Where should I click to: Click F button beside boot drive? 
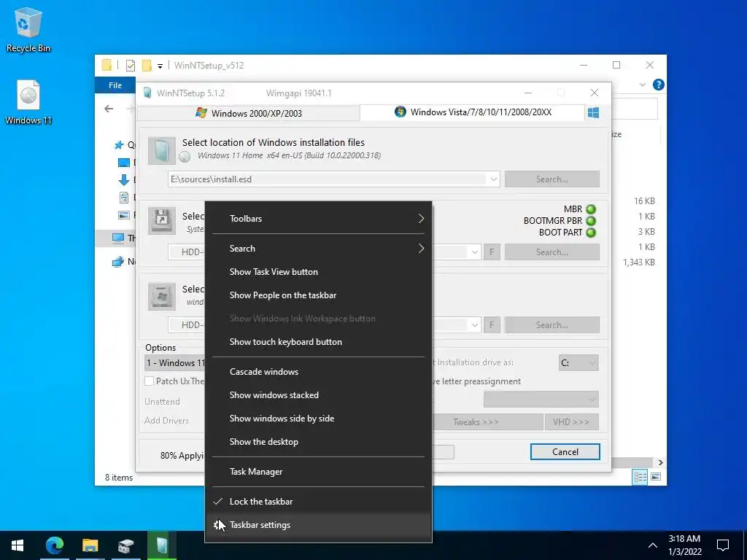(x=492, y=252)
